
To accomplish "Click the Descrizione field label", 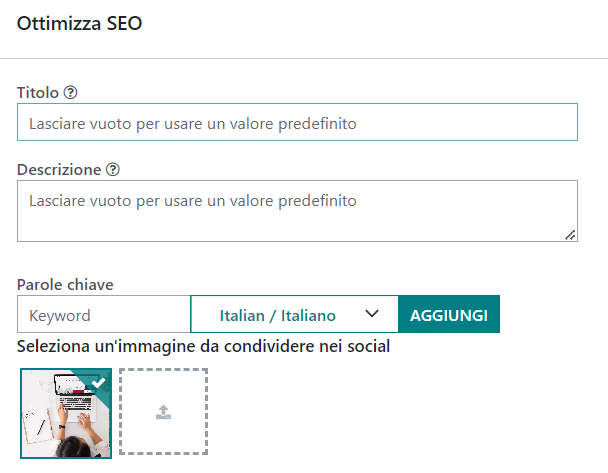I will coord(59,170).
